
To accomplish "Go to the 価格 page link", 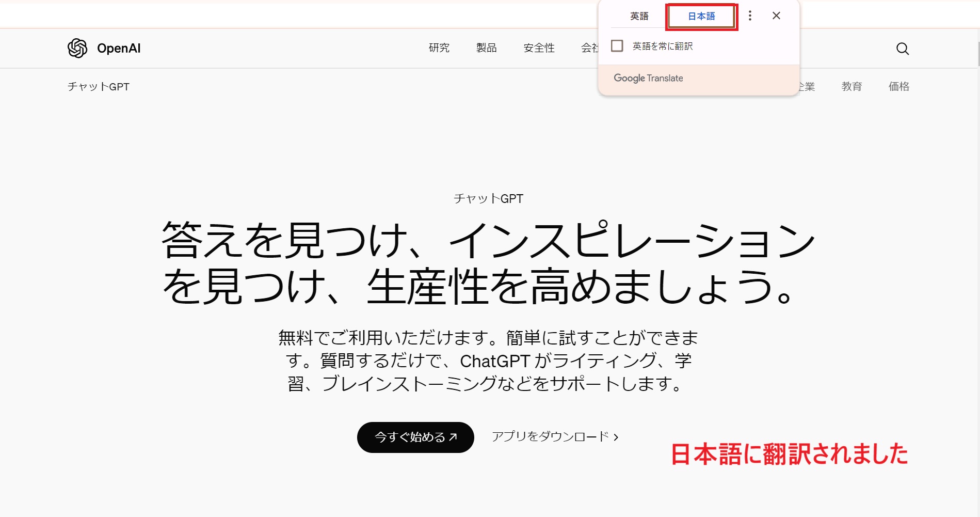I will (x=898, y=87).
